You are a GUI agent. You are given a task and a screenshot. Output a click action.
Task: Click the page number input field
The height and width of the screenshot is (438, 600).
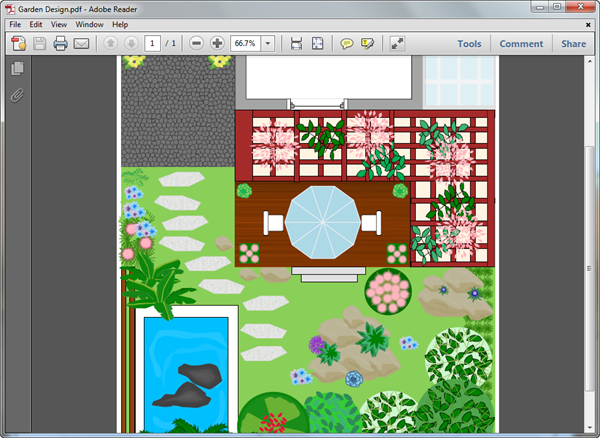pos(152,44)
